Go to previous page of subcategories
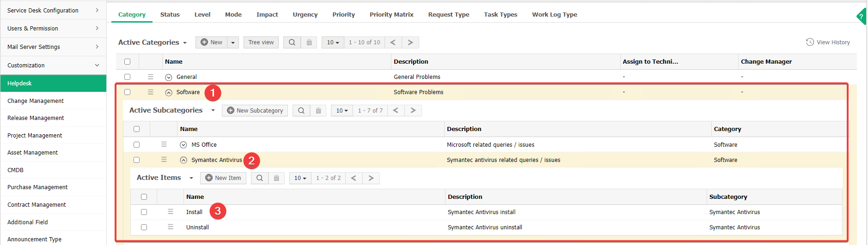 point(396,111)
